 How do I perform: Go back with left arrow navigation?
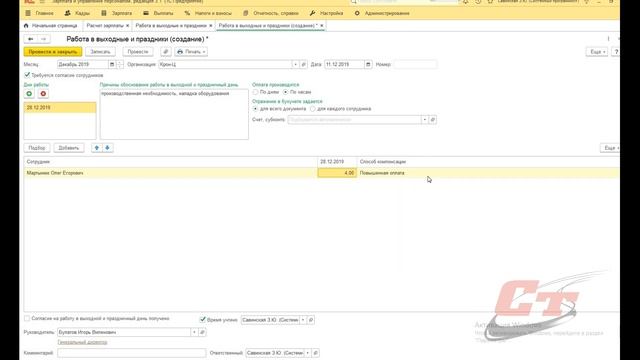click(31, 39)
